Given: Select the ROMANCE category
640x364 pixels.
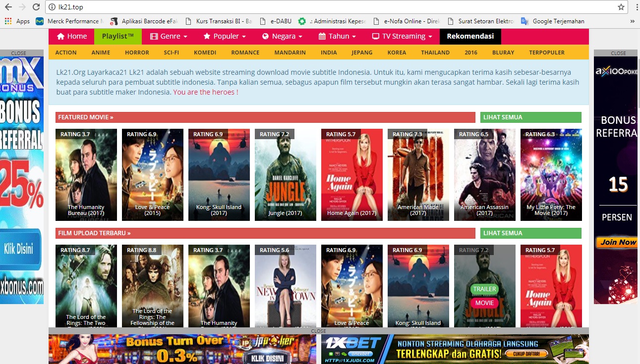Looking at the screenshot, I should (x=245, y=52).
